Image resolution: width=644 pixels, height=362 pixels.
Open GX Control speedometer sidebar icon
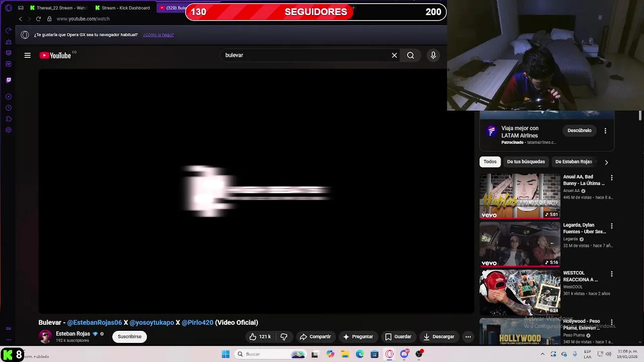(9, 31)
